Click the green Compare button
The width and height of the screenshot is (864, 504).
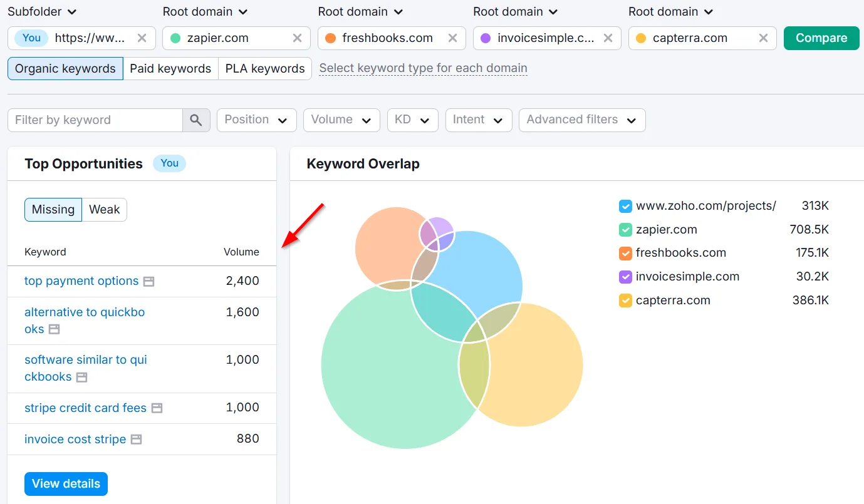point(821,38)
